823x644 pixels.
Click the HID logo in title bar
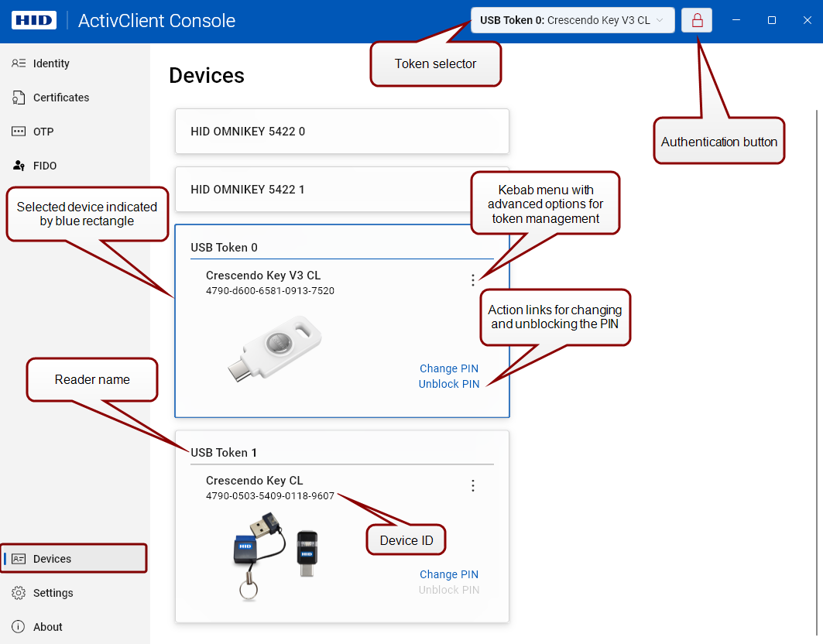(33, 20)
